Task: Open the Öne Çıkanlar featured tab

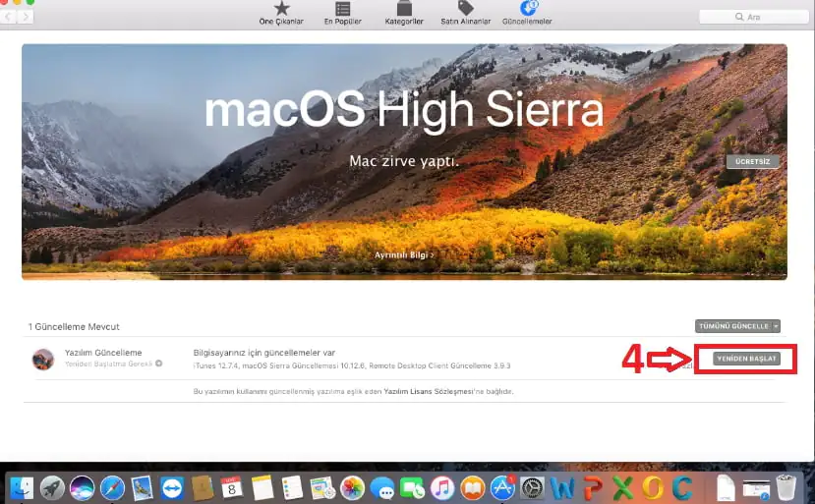Action: coord(281,14)
